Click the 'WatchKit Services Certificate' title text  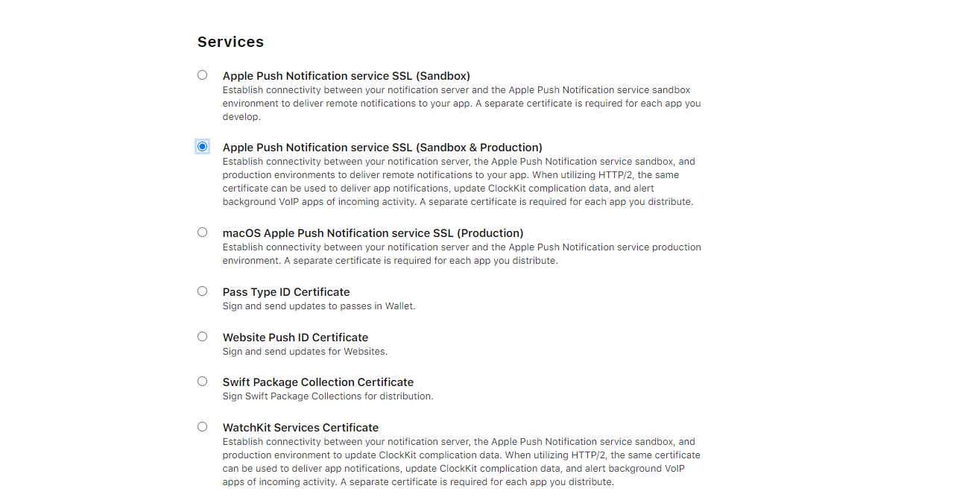click(300, 428)
